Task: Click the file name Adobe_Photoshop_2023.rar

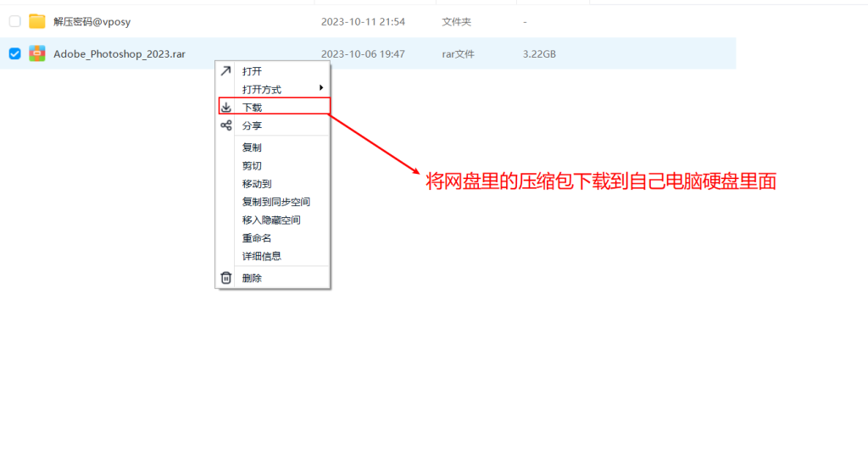Action: [x=120, y=54]
